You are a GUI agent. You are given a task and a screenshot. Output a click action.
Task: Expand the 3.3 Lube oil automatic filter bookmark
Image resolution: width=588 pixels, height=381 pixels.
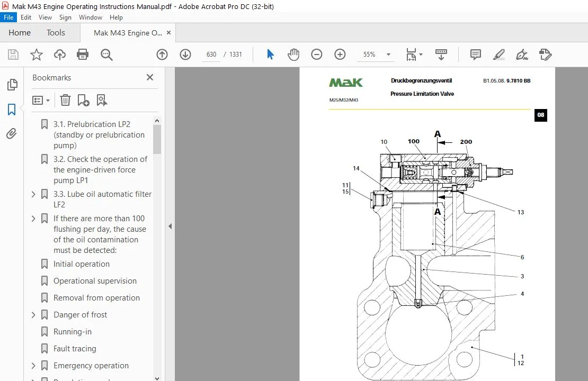pos(33,194)
